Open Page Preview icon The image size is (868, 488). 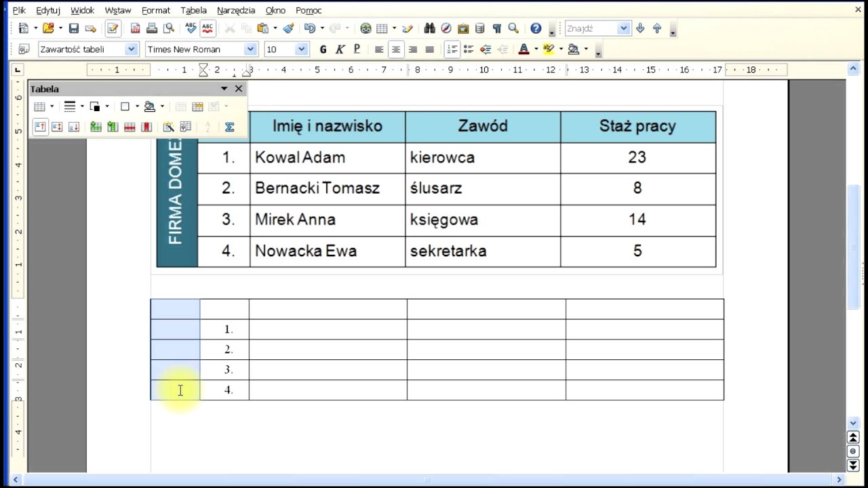[169, 28]
